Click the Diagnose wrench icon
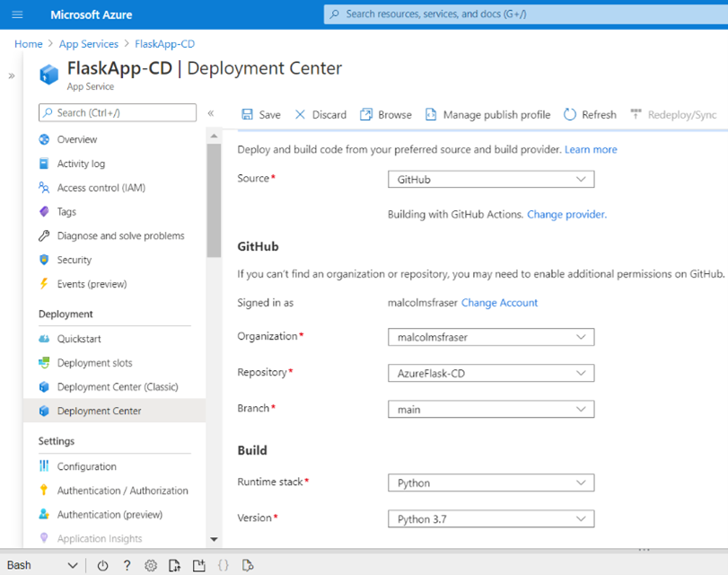 point(44,236)
